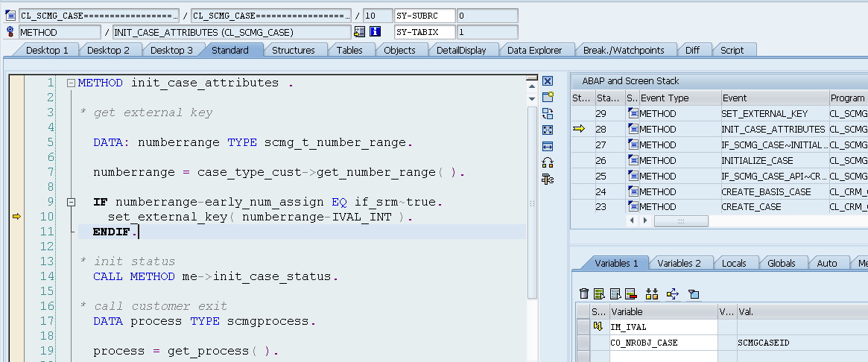Click the trash icon in Variables toolbar
Image resolution: width=868 pixels, height=362 pixels.
pyautogui.click(x=584, y=294)
